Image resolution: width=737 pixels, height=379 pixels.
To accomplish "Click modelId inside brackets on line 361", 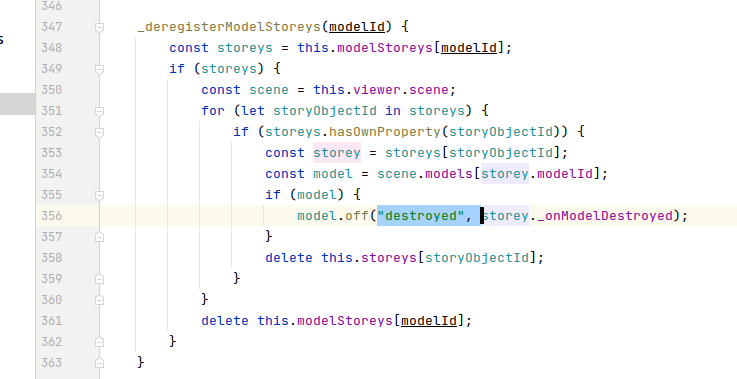I will pyautogui.click(x=429, y=321).
